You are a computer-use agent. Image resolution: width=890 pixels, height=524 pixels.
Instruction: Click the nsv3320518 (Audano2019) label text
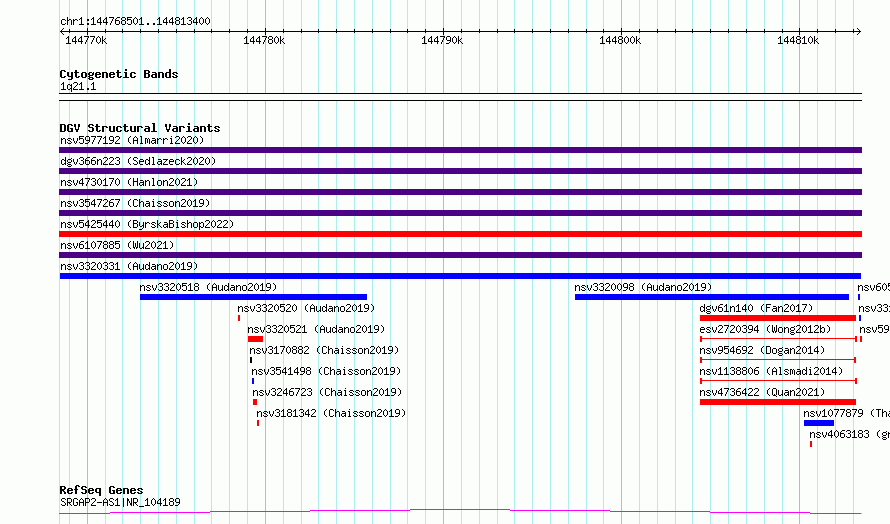tap(208, 287)
